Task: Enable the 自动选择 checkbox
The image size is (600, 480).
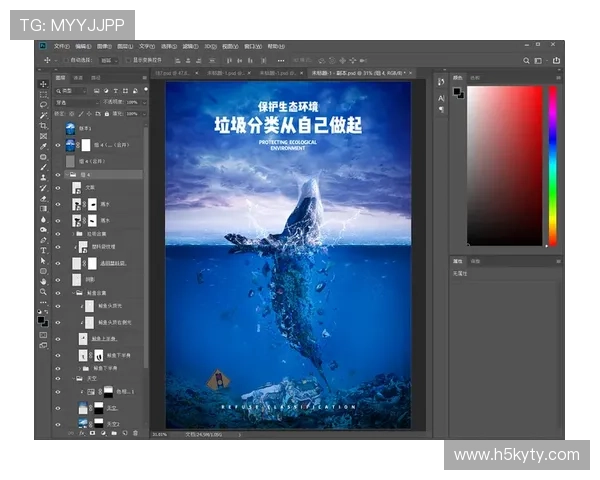Action: 66,60
